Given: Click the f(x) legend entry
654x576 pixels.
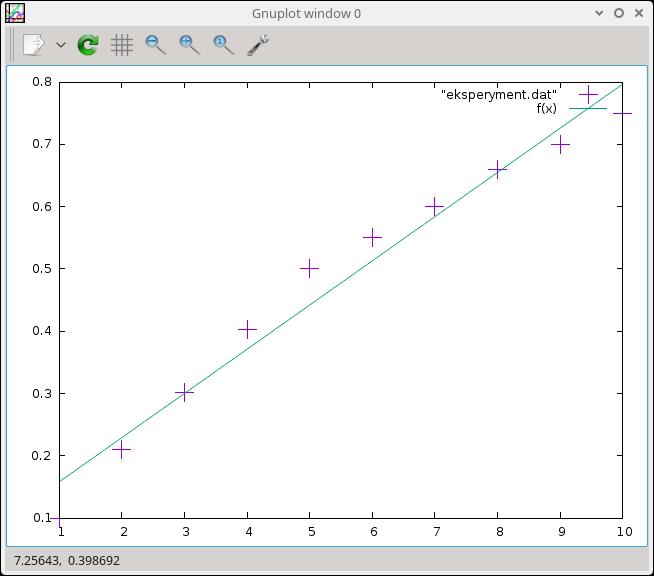Looking at the screenshot, I should [x=546, y=108].
